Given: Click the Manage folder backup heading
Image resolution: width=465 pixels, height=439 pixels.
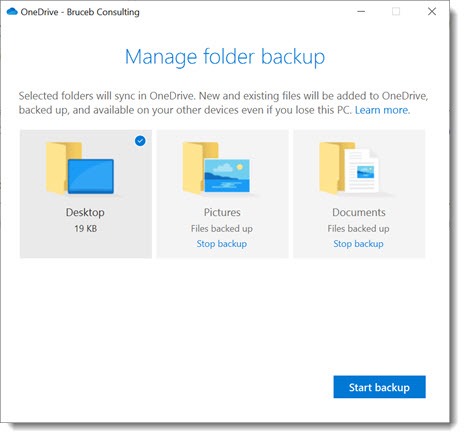Looking at the screenshot, I should 225,57.
